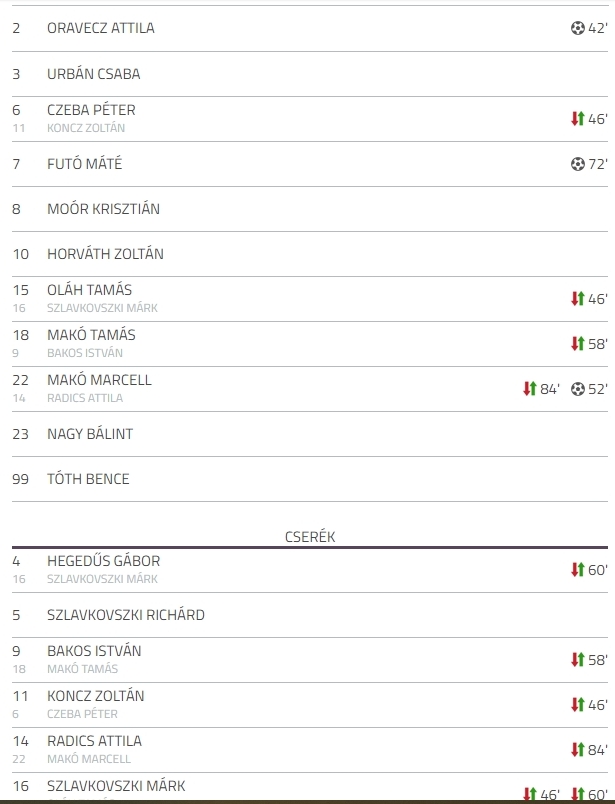Click substitution arrows next to Oláh Tamás
Viewport: 615px width, 804px height.
point(578,298)
